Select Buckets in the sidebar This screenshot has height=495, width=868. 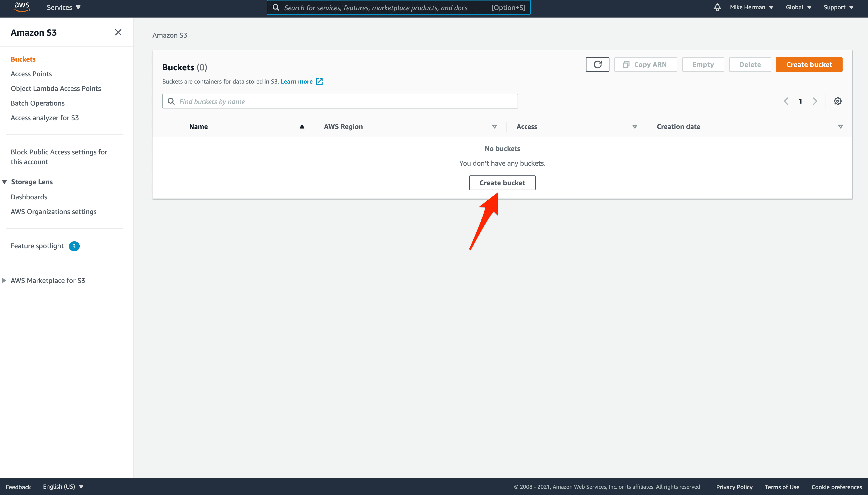(23, 59)
